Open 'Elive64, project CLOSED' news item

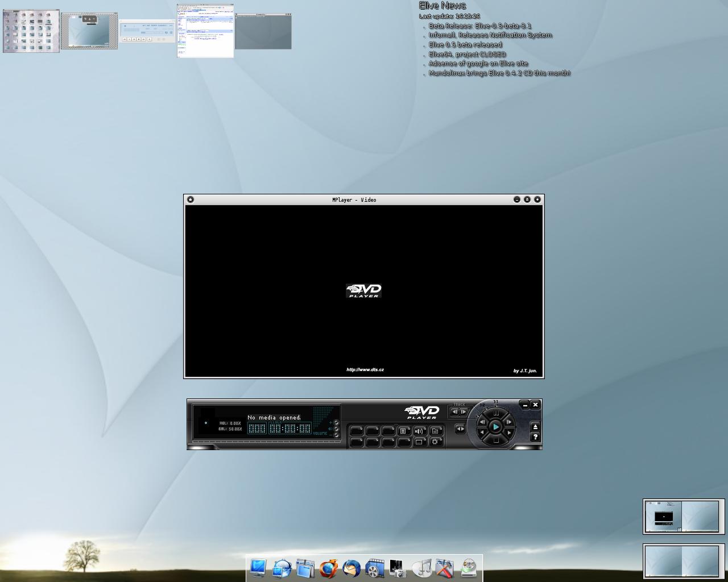click(x=467, y=54)
